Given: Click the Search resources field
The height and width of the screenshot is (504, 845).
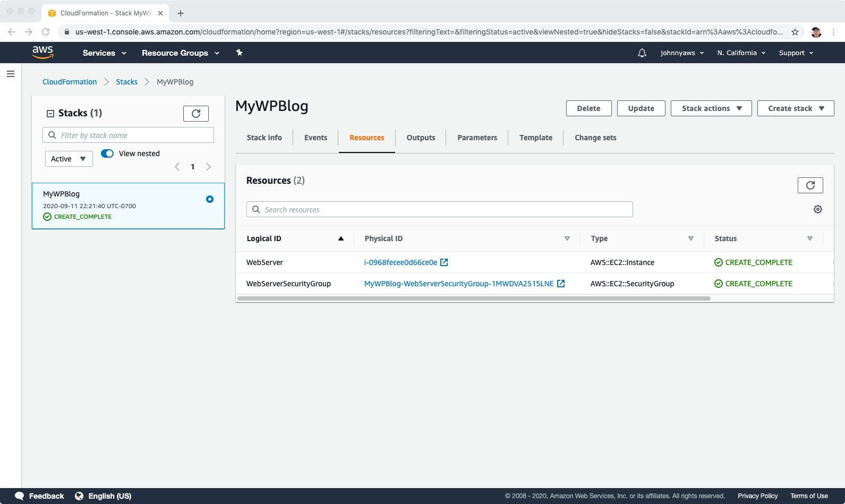Looking at the screenshot, I should [x=439, y=209].
